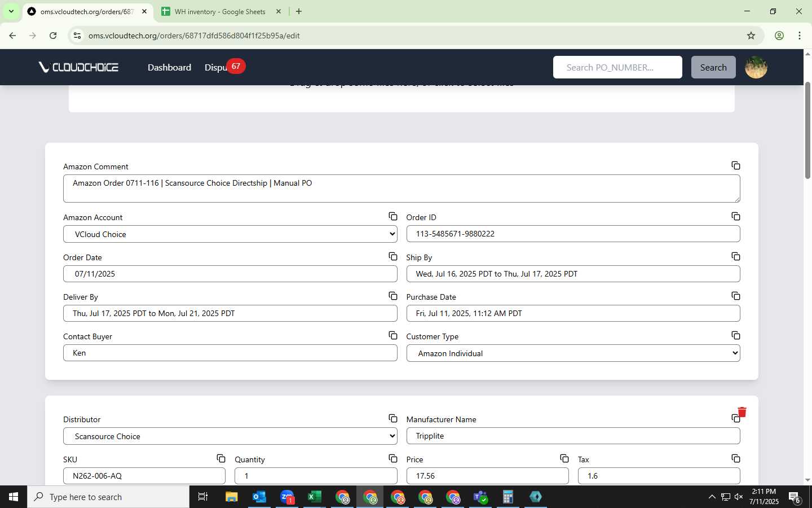812x508 pixels.
Task: Copy the Customer Type value
Action: click(x=736, y=335)
